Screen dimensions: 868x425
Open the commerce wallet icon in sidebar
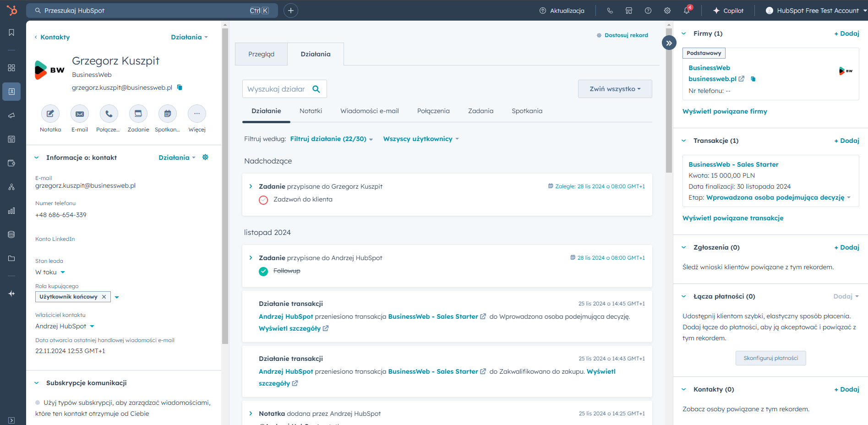11,163
